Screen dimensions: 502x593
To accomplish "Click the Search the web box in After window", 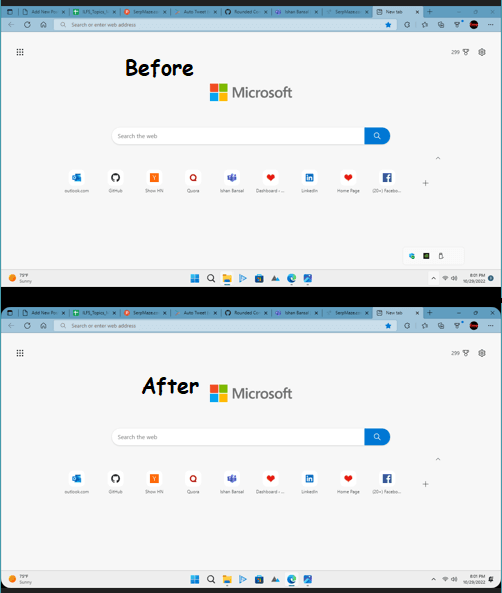I will tap(238, 437).
